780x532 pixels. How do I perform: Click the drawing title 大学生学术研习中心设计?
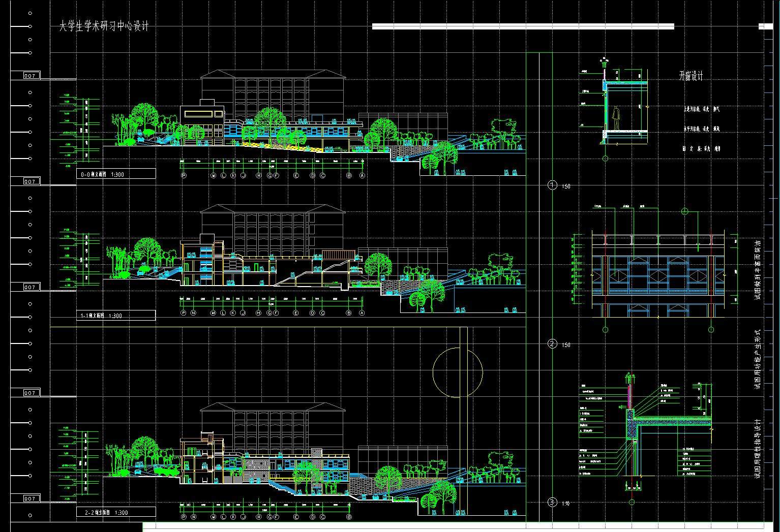[104, 27]
